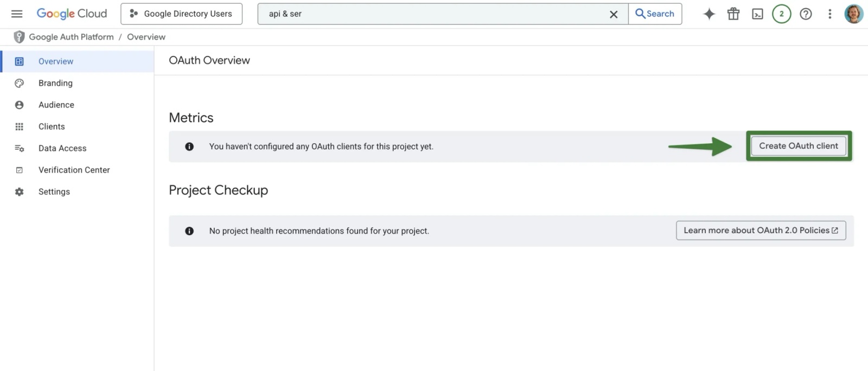Open the help question mark icon
This screenshot has height=371, width=868.
pos(806,14)
